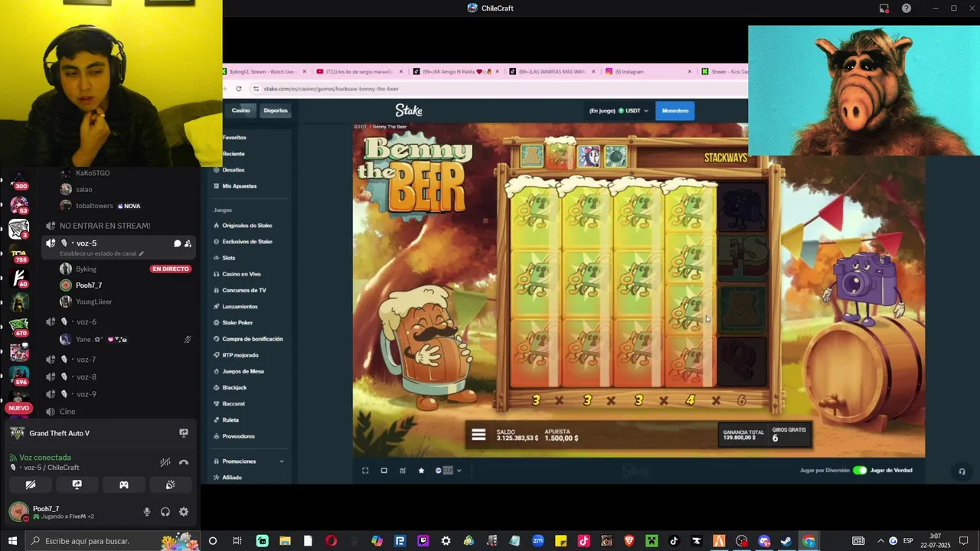Open Discord activities game controller button
Screen dimensions: 980x551
pos(124,484)
